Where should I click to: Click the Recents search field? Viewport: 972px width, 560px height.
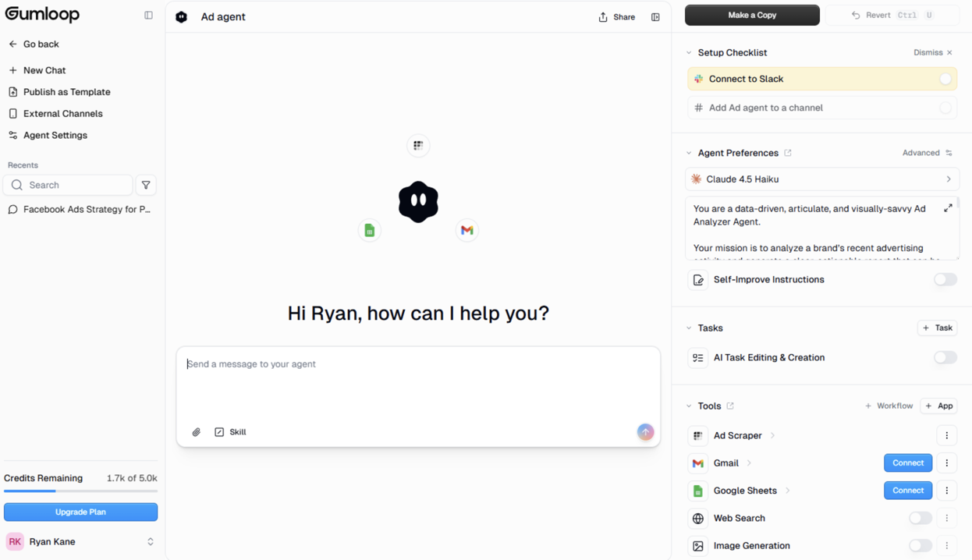68,185
